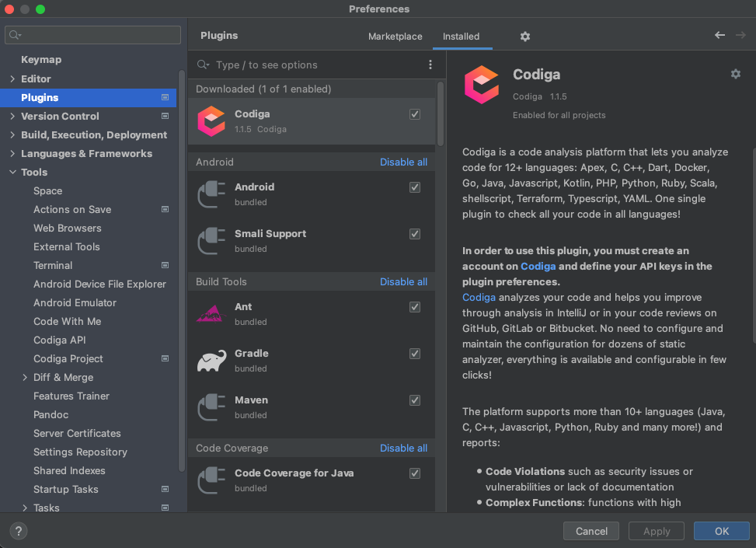Viewport: 756px width, 548px height.
Task: Open help via the question mark icon
Action: click(x=18, y=530)
